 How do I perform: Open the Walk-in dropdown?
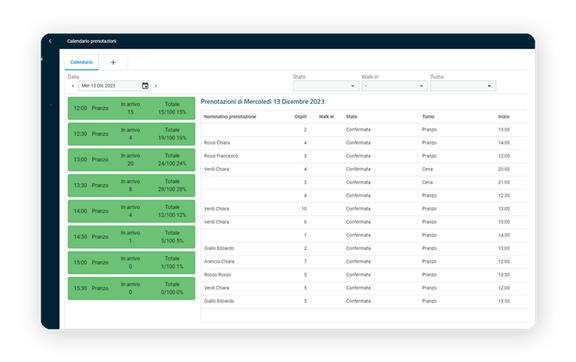pyautogui.click(x=394, y=86)
